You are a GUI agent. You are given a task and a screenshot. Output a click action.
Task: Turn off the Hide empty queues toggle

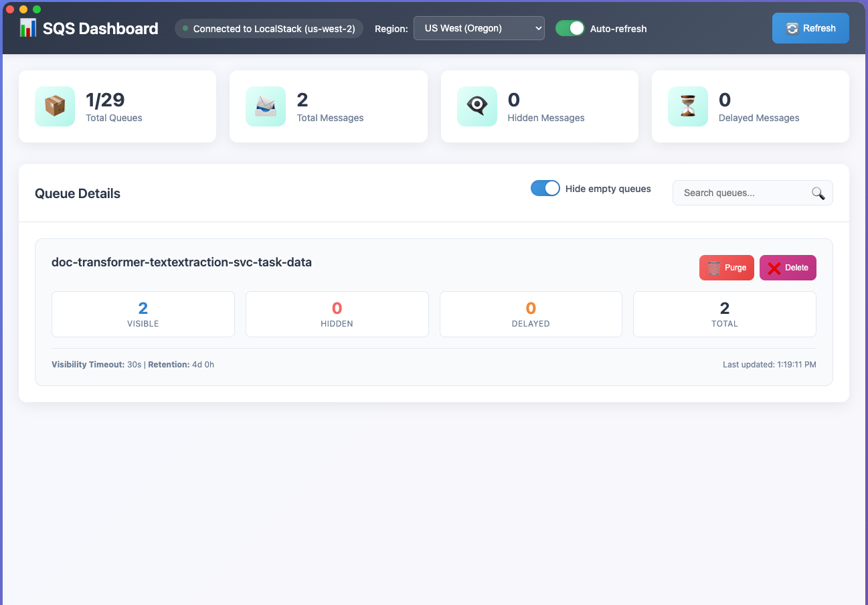pos(545,188)
